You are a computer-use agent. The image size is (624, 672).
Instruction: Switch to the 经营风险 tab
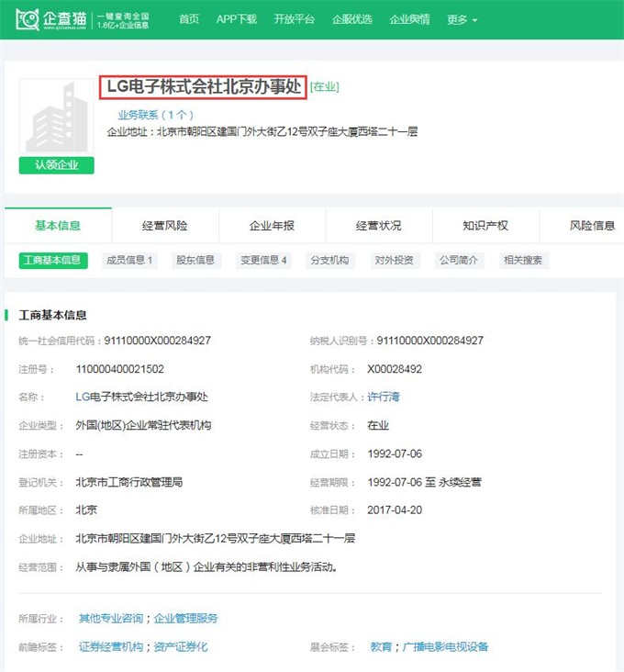(x=165, y=226)
